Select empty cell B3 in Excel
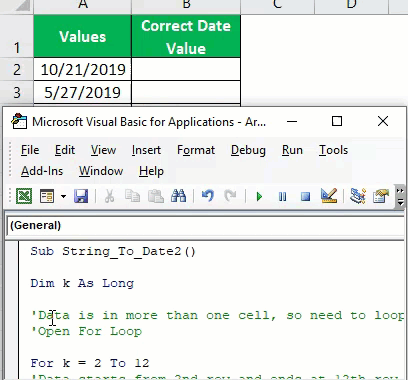The width and height of the screenshot is (408, 380). pyautogui.click(x=186, y=92)
